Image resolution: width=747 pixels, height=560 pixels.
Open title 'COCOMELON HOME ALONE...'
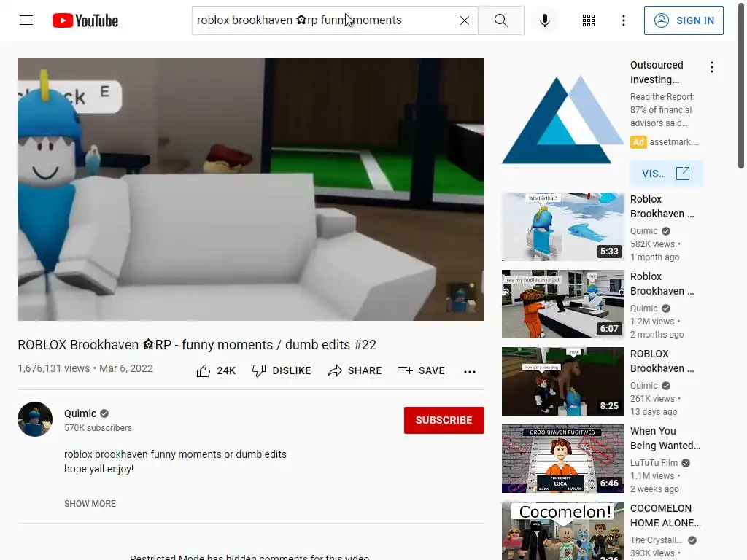pos(665,516)
